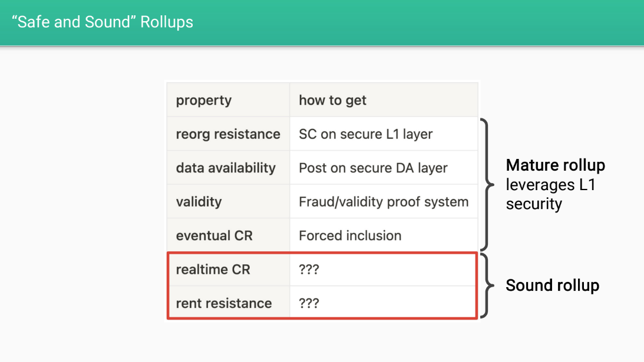Image resolution: width=644 pixels, height=362 pixels.
Task: Click the small curly brace beside Sound rollup
Action: (x=486, y=286)
